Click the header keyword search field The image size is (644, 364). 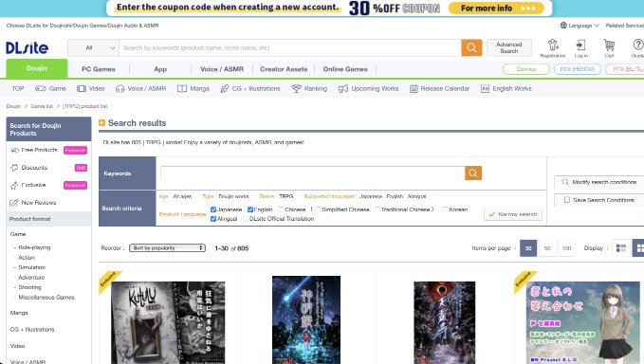290,48
